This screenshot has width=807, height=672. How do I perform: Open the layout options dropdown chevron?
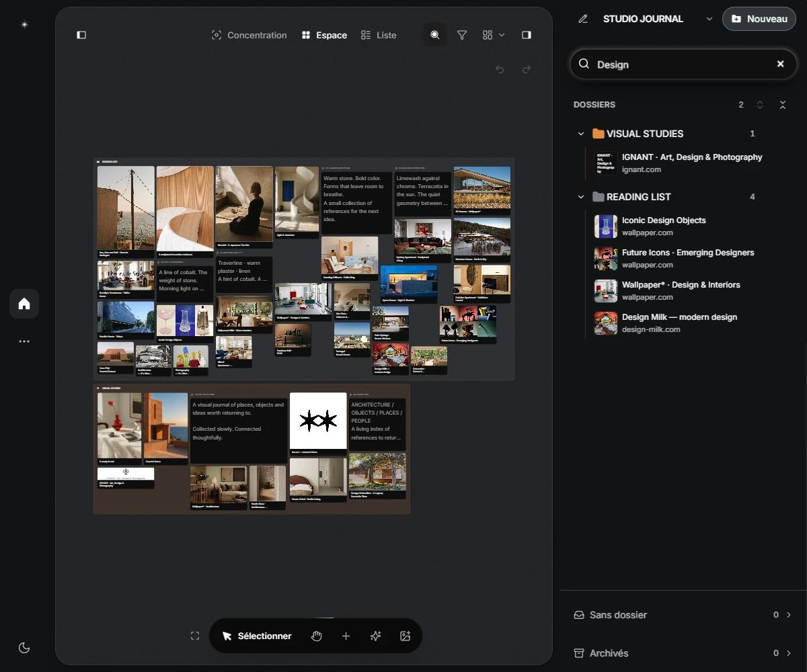502,35
